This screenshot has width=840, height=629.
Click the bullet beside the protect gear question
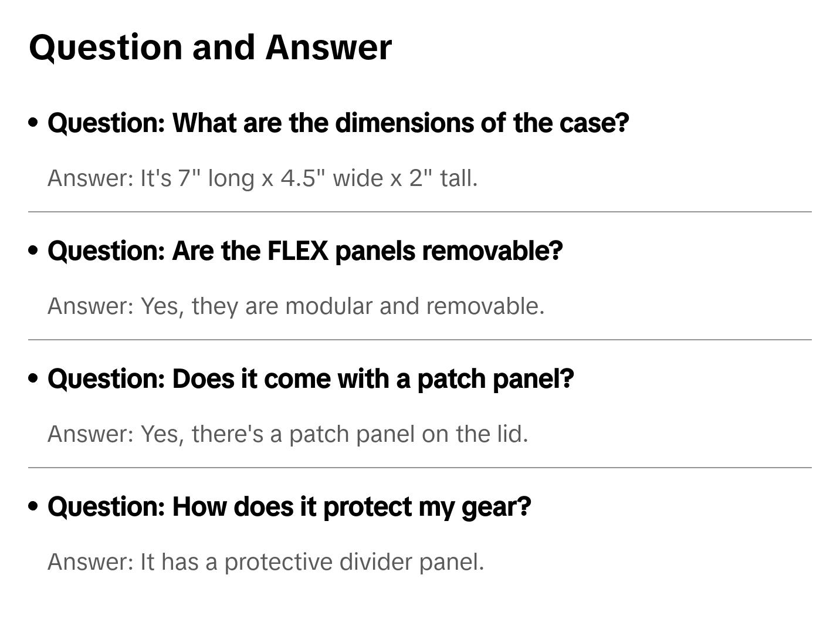[x=33, y=506]
